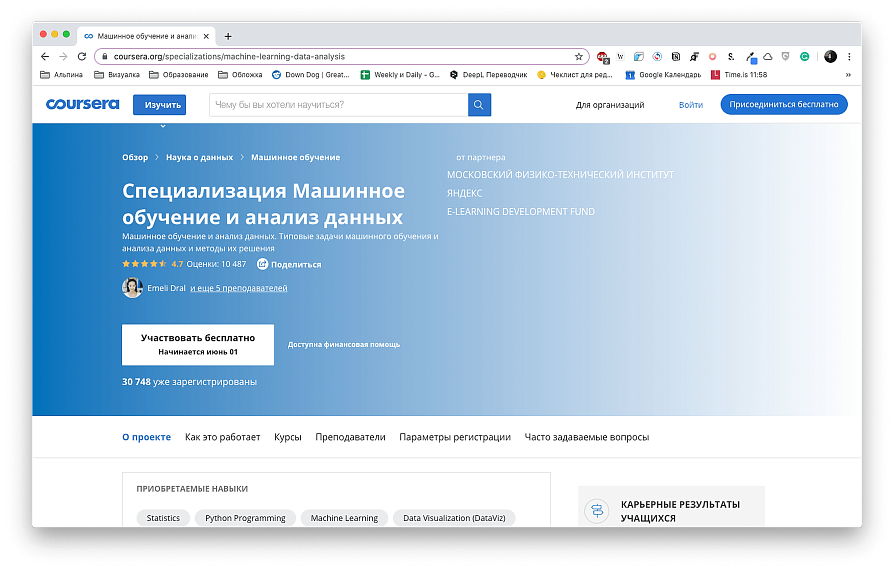894x570 pixels.
Task: Click the Поделиться share icon
Action: click(262, 264)
